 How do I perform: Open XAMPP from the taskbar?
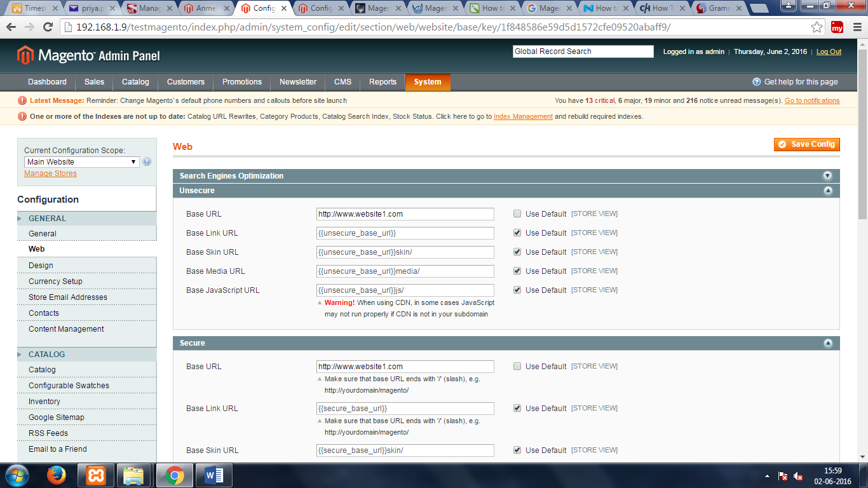[x=95, y=475]
